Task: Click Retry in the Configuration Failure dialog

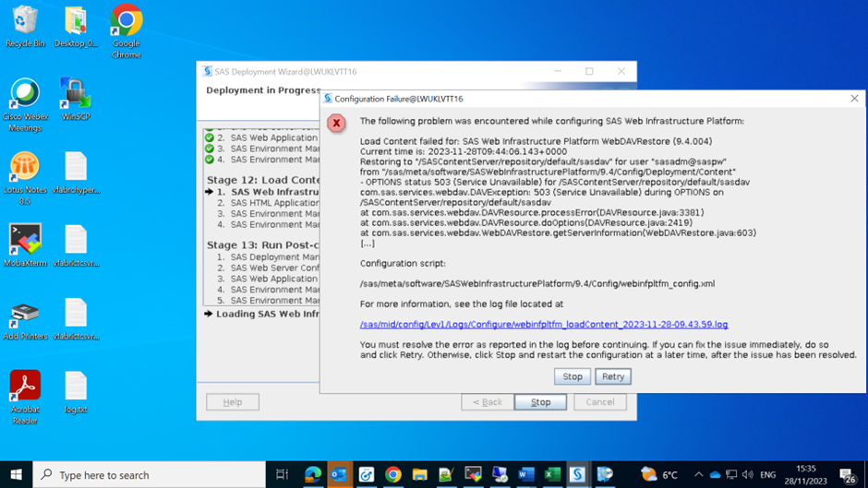Action: click(x=613, y=376)
